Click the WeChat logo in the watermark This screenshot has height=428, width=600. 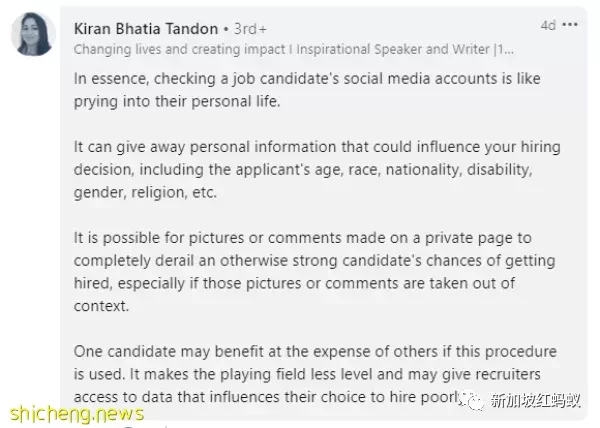coord(472,400)
